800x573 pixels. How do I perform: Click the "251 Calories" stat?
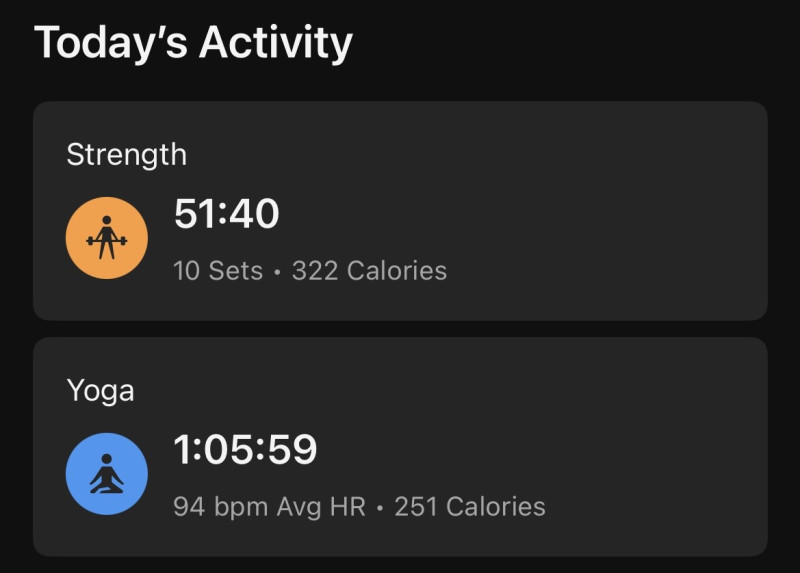click(x=470, y=507)
